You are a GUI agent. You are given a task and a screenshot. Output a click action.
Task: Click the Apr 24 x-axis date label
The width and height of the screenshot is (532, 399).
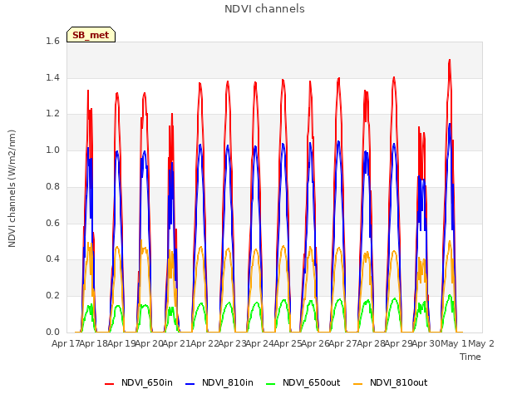coord(259,343)
